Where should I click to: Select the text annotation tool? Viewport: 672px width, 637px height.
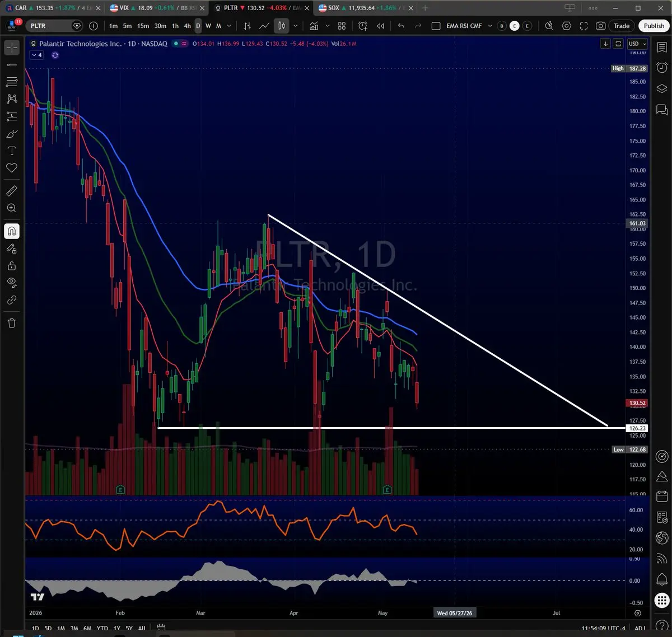(12, 151)
